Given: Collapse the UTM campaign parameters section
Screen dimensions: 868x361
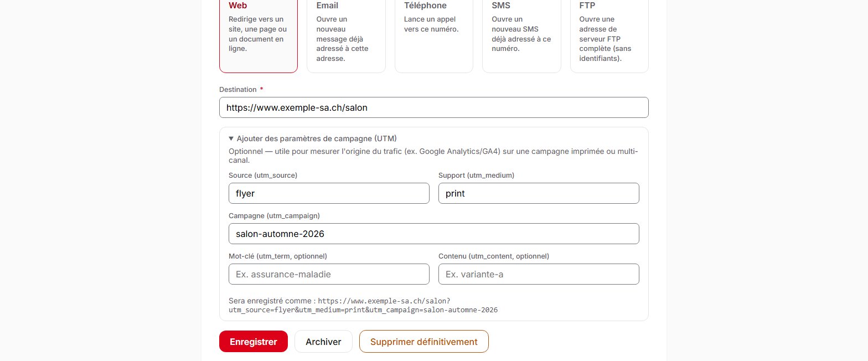Looking at the screenshot, I should pos(313,138).
